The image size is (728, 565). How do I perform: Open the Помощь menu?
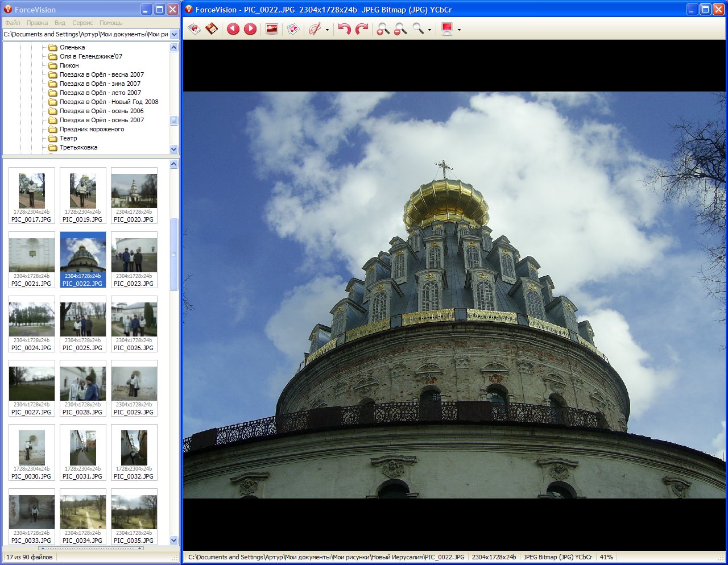[x=111, y=23]
